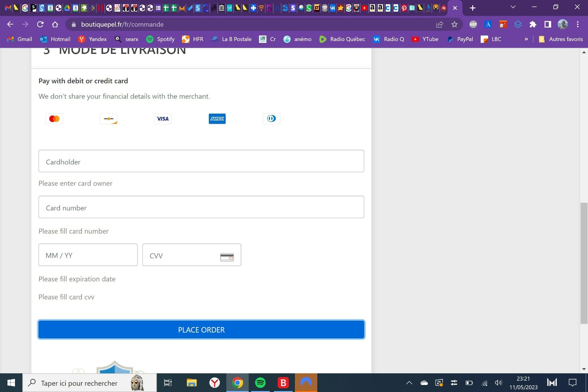Click the scrollbar down arrow
The height and width of the screenshot is (392, 588).
pyautogui.click(x=584, y=369)
